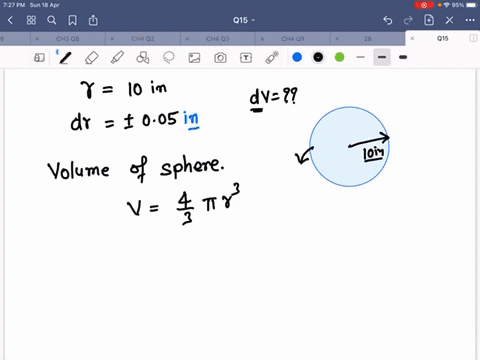Viewport: 480px width, 360px height.
Task: Switch to the CH4 Q2 tab
Action: (143, 39)
